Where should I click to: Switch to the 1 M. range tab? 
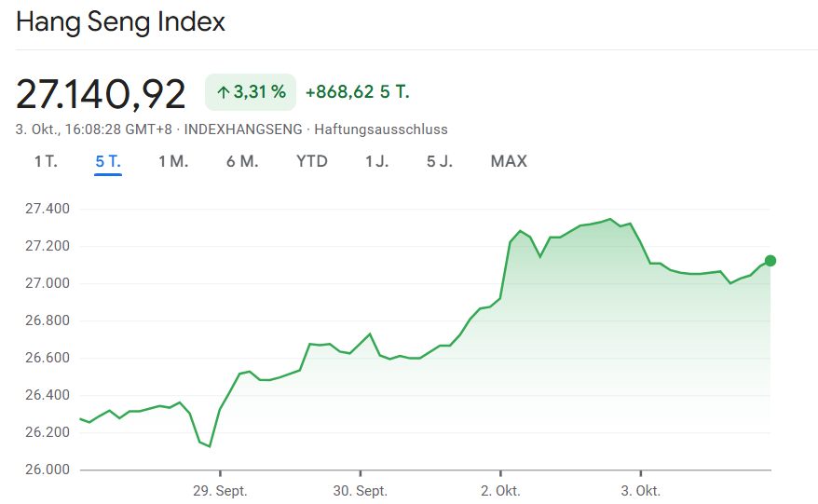click(x=173, y=161)
